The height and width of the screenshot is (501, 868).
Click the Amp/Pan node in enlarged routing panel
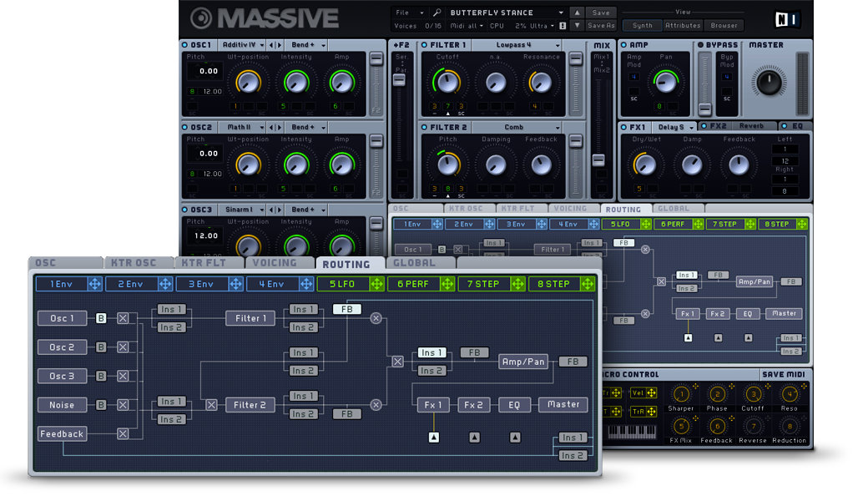coord(523,362)
